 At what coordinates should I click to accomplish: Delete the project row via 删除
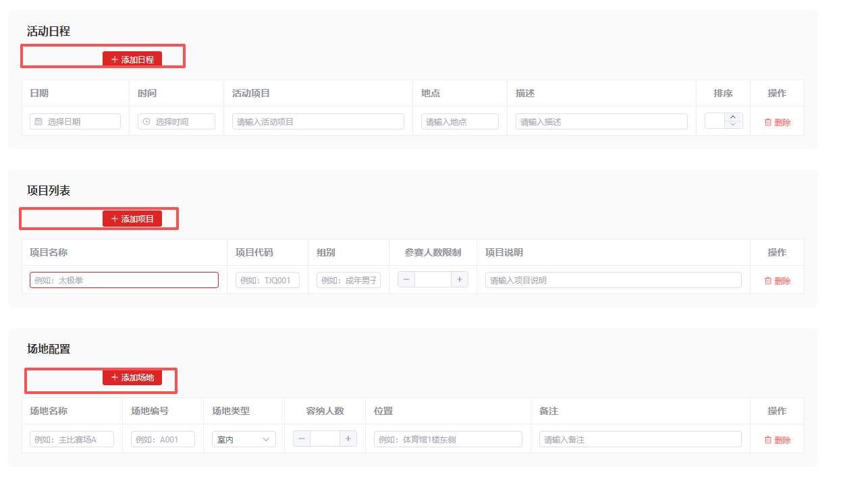[x=777, y=281]
